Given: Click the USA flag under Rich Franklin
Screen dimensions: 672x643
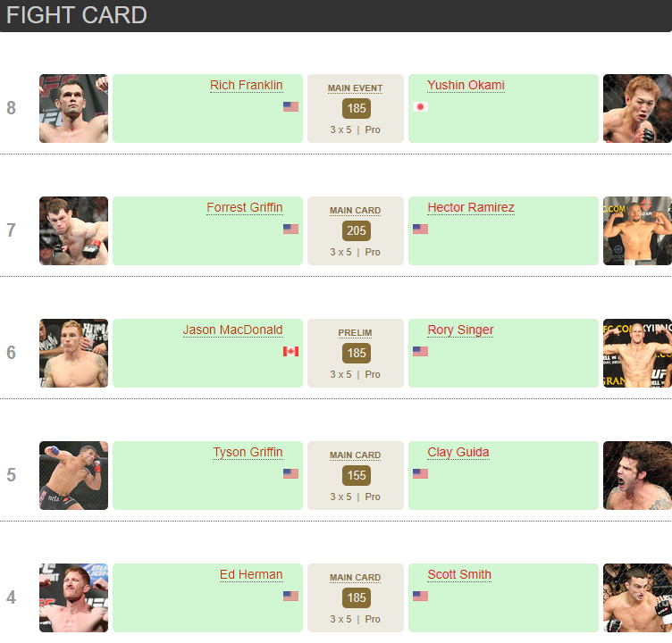Looking at the screenshot, I should point(290,106).
